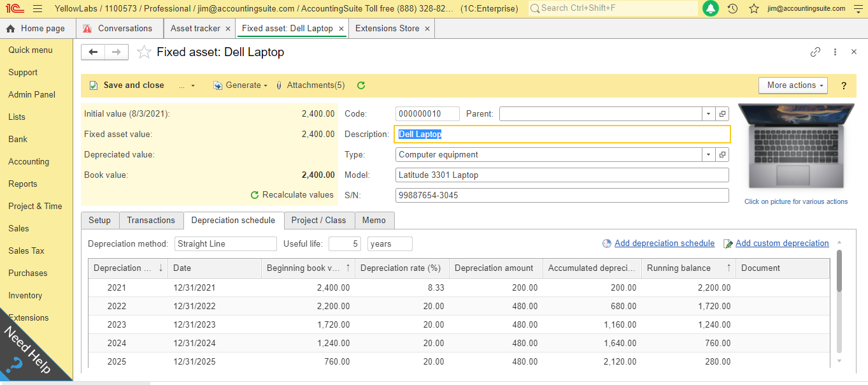868x385 pixels.
Task: Add Dell Laptop to favorites star
Action: (x=145, y=52)
